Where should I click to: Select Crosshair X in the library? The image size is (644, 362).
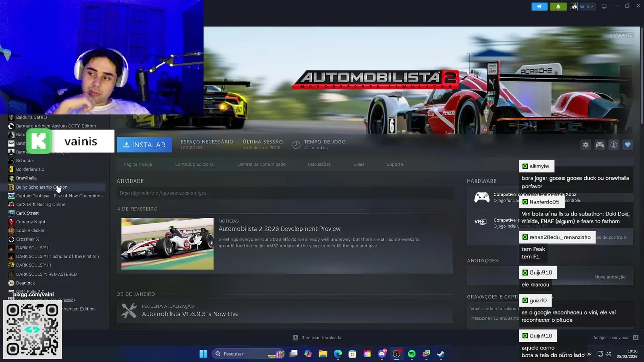27,239
